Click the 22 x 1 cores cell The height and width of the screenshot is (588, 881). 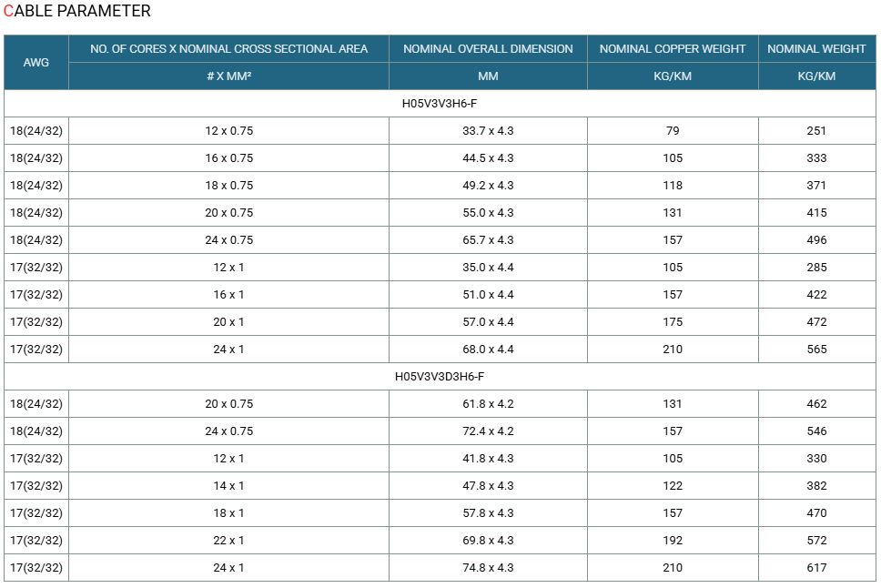(x=228, y=541)
